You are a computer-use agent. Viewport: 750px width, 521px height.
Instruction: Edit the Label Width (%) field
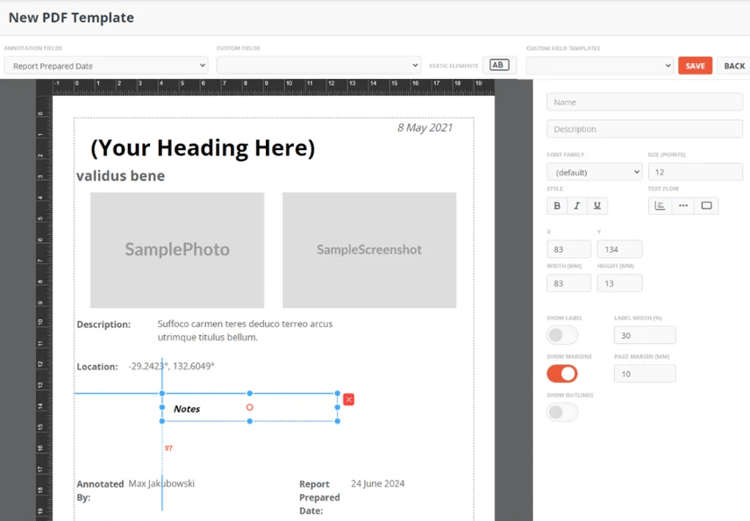tap(645, 335)
